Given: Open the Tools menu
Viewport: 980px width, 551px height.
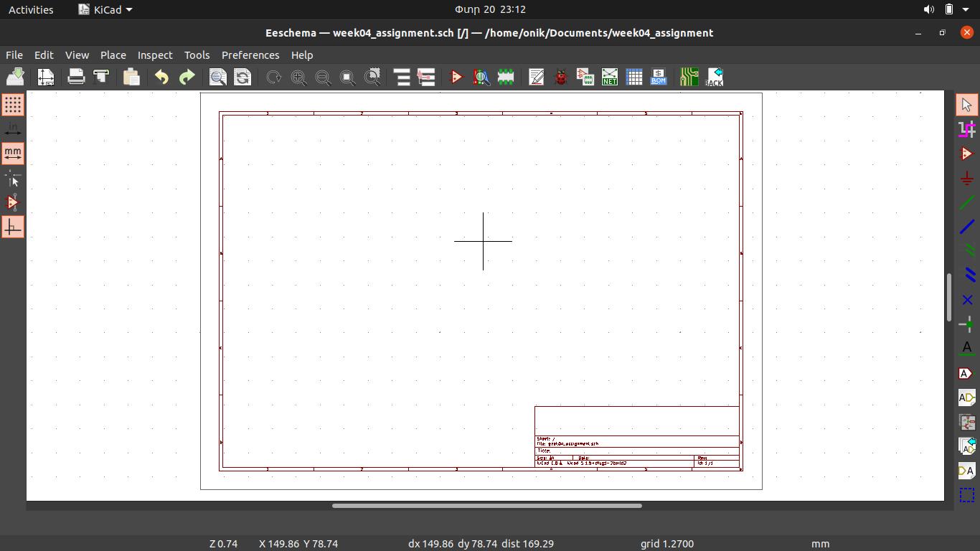Looking at the screenshot, I should coord(197,55).
